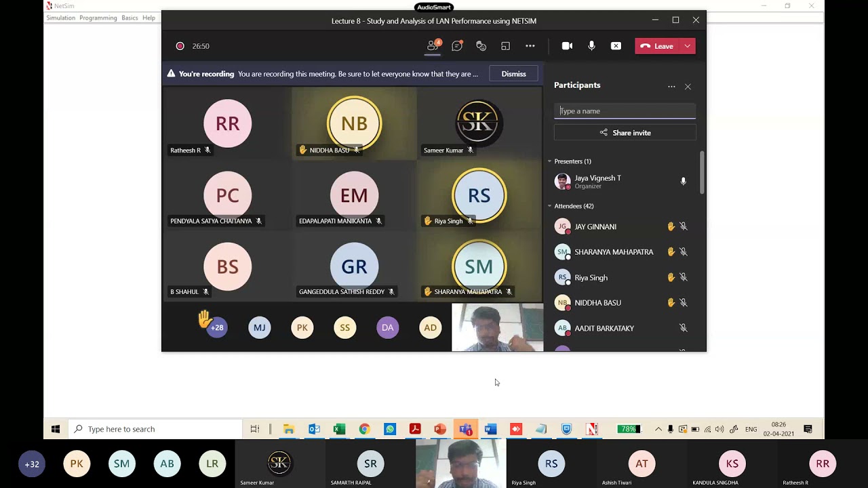868x488 pixels.
Task: Open NetSim Programming menu
Action: [98, 18]
